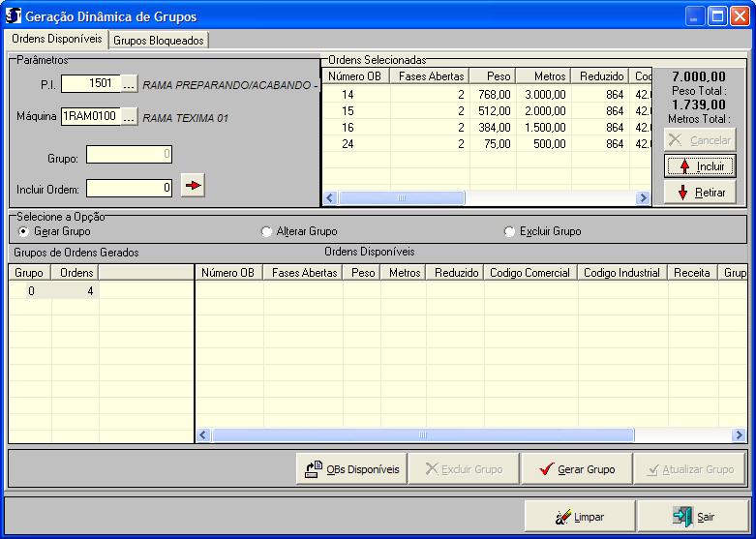
Task: Click the application icon in title bar
Action: coord(14,16)
